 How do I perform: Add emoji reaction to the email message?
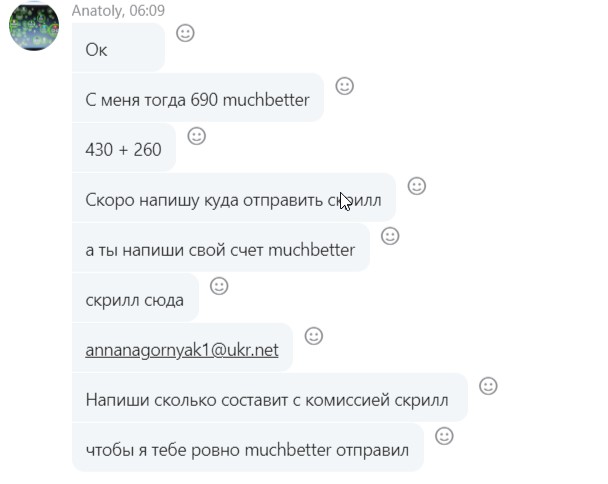point(314,336)
